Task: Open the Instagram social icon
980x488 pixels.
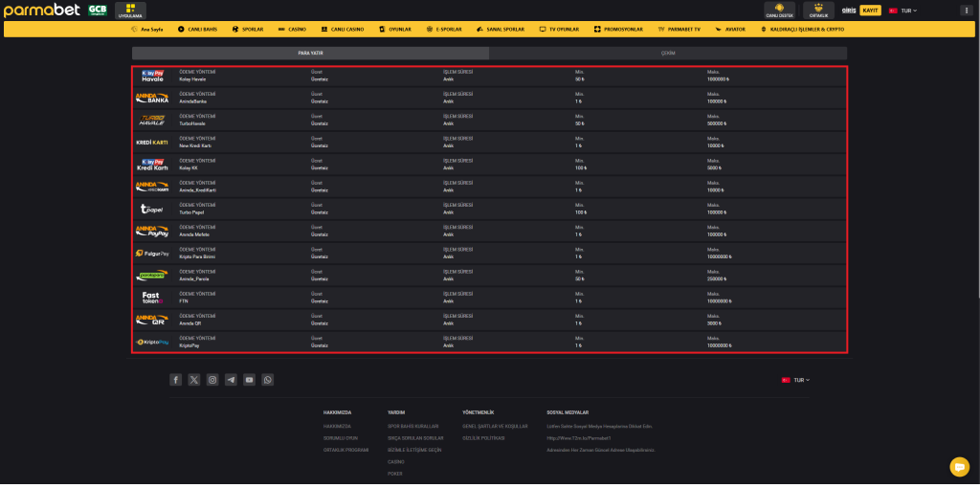Action: point(212,380)
